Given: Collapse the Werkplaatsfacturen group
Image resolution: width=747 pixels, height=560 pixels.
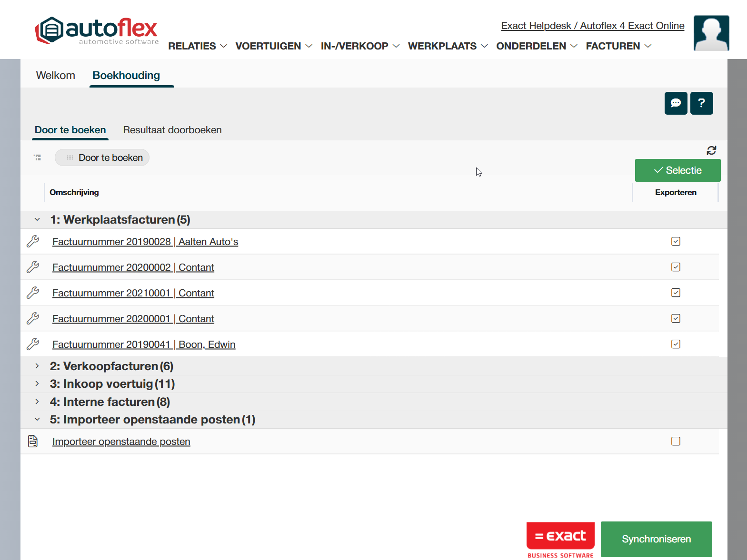Looking at the screenshot, I should (37, 219).
